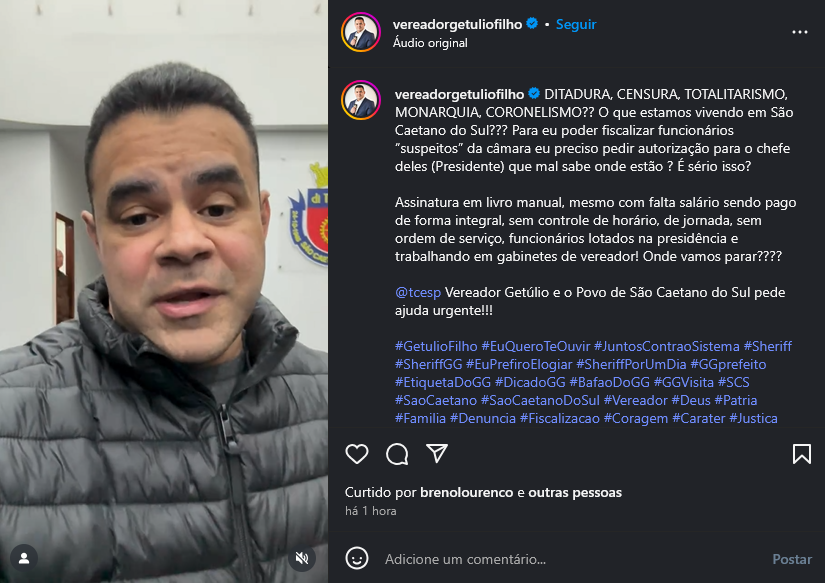
Task: Open the three-dot more options menu
Action: 800,32
